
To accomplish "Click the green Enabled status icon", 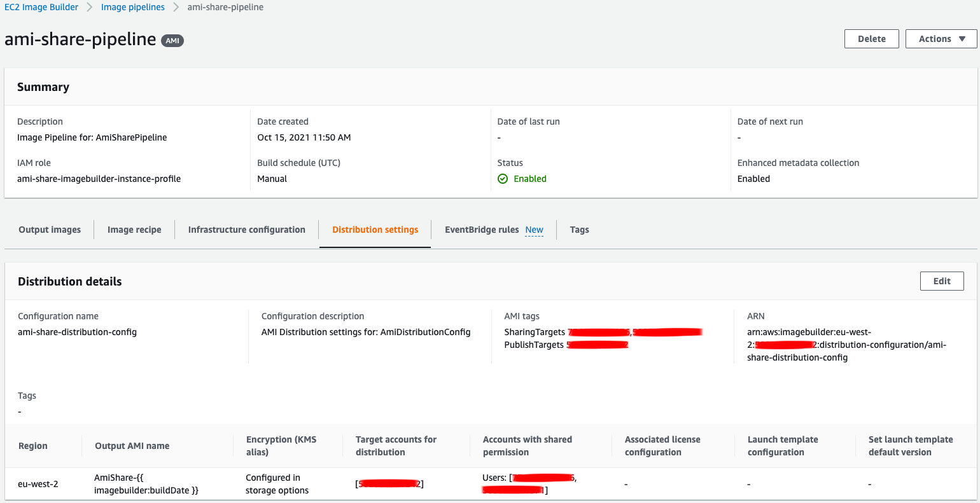I will click(503, 179).
